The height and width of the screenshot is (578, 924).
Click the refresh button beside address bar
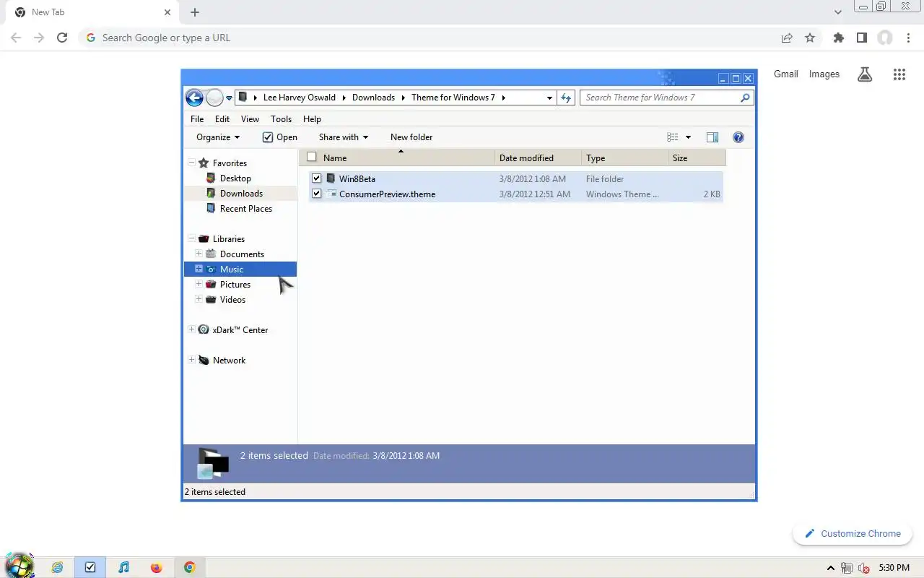566,98
